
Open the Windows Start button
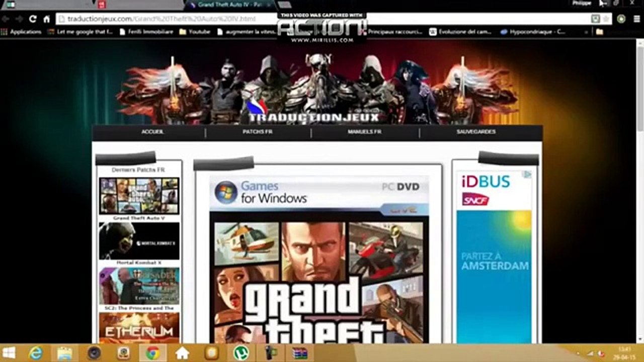click(x=9, y=353)
